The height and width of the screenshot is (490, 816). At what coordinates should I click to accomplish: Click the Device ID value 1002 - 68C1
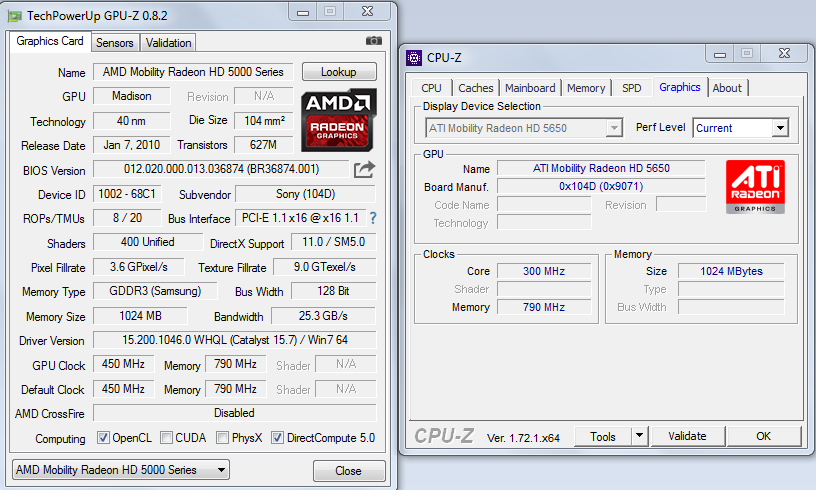(x=127, y=194)
